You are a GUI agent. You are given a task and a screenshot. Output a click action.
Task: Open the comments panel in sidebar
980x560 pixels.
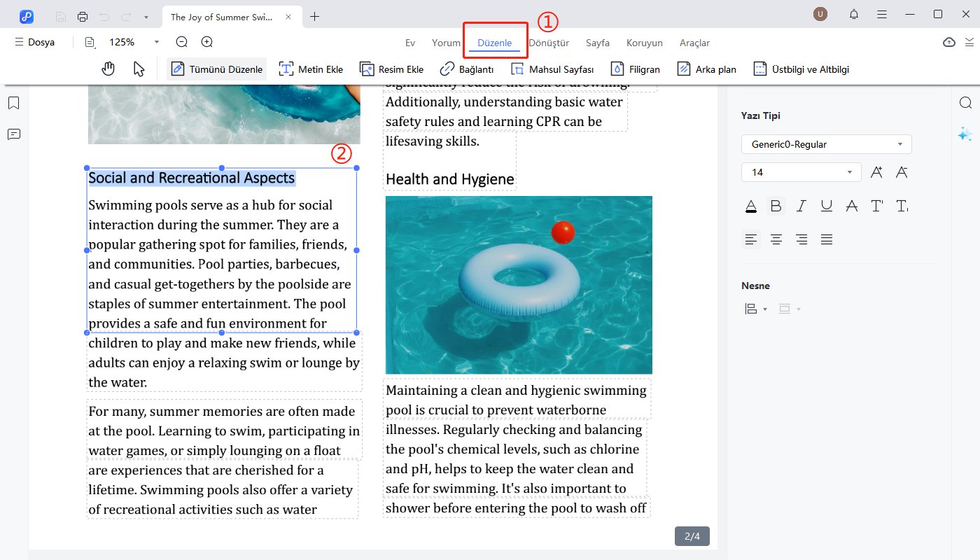13,134
